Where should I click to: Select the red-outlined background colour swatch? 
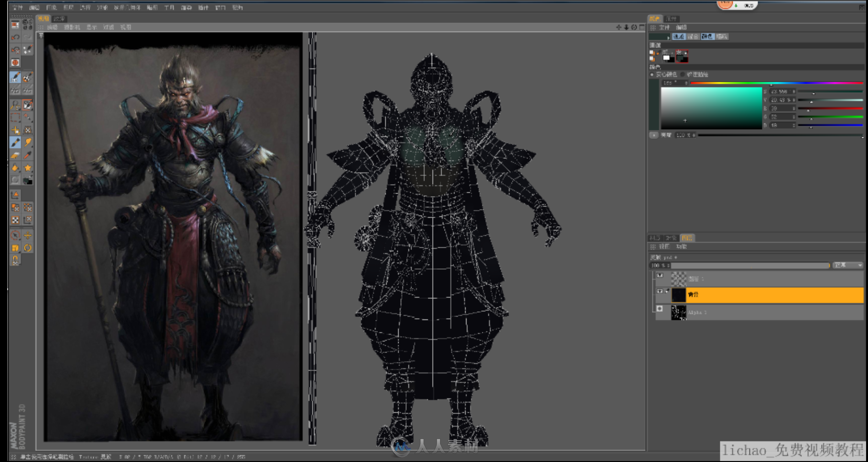pyautogui.click(x=682, y=56)
